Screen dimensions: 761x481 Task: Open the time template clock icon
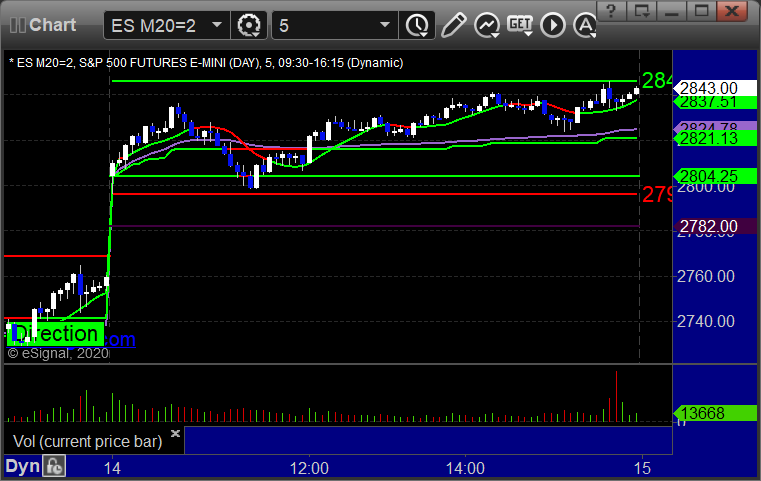click(417, 25)
